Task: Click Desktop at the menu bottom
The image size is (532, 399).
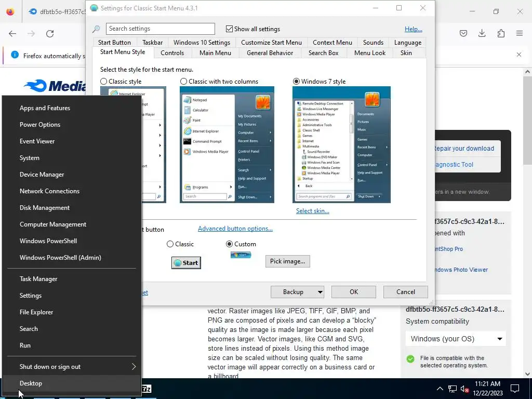Action: tap(72, 383)
